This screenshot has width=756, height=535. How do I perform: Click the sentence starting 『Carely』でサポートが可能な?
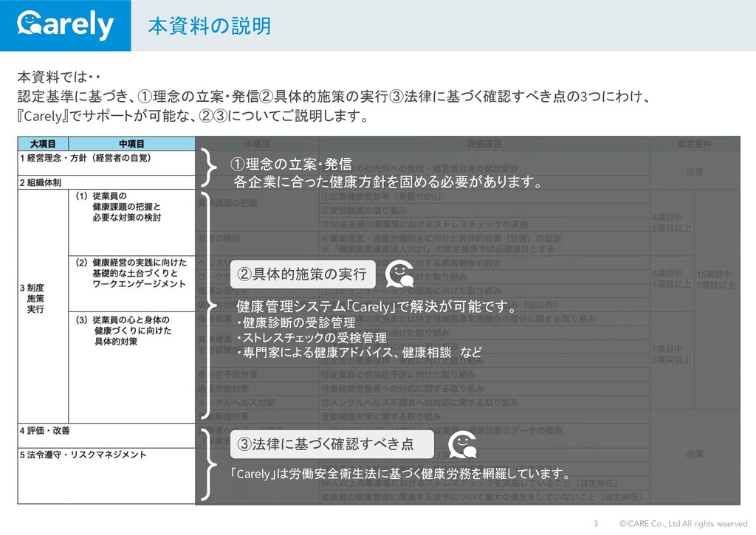coord(193,116)
